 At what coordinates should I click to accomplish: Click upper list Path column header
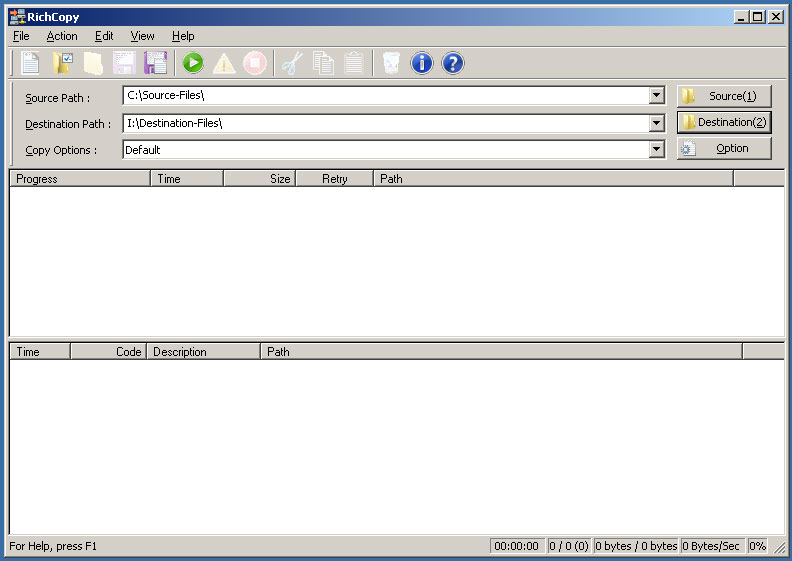[553, 179]
